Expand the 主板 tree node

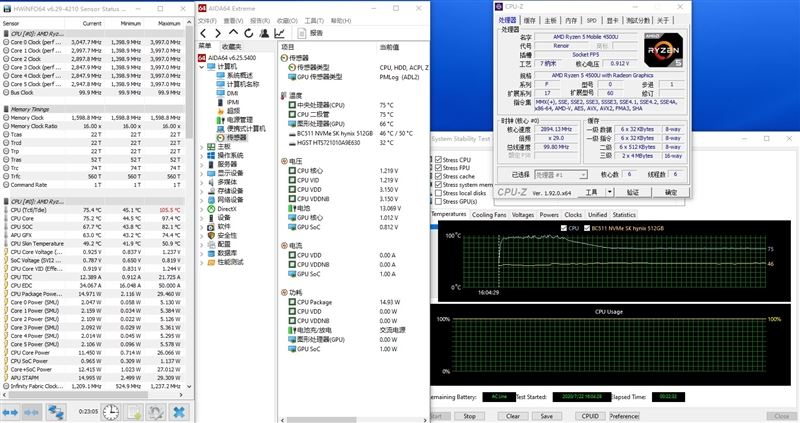[x=202, y=147]
